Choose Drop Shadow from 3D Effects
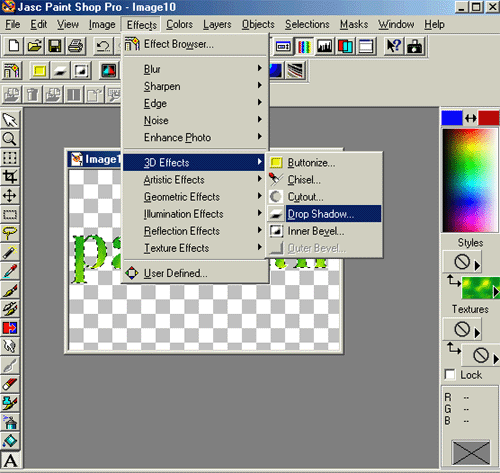 324,214
